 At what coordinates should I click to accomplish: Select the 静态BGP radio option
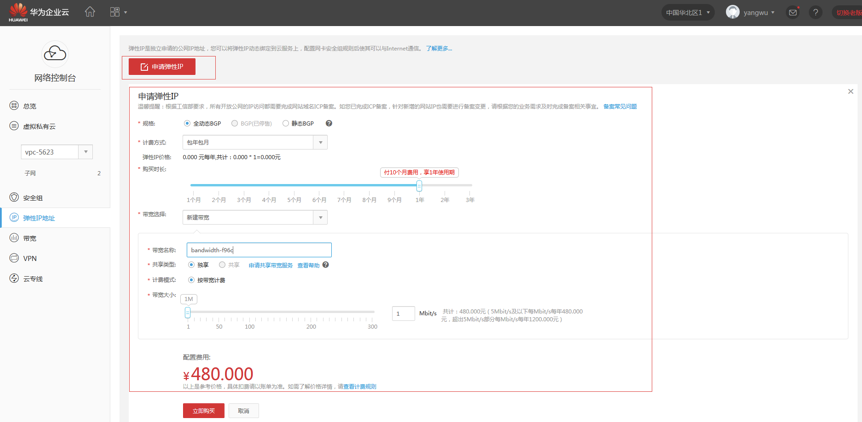(286, 124)
